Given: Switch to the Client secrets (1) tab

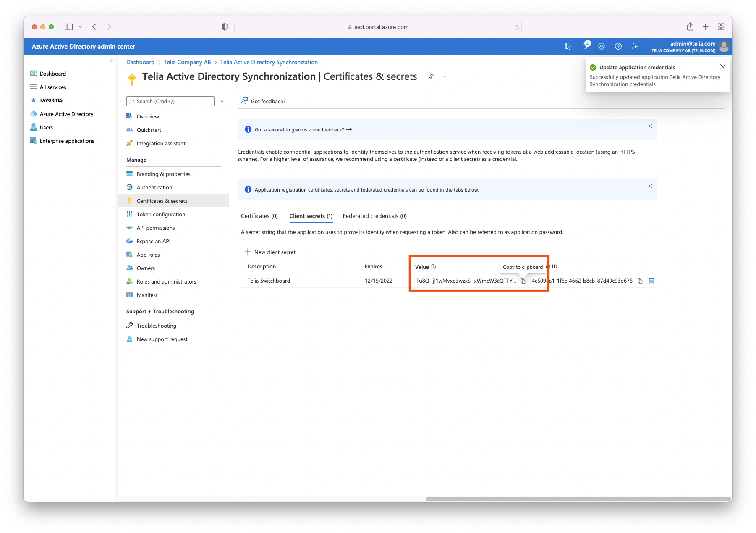Looking at the screenshot, I should coord(311,216).
